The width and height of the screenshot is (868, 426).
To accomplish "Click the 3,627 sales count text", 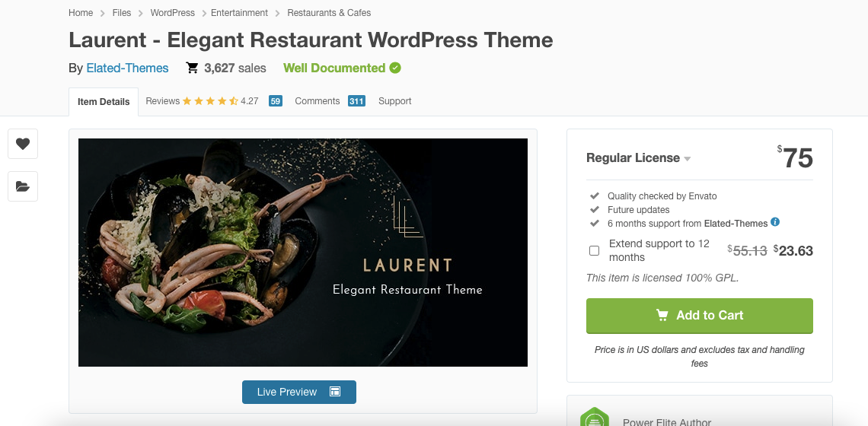I will tap(235, 68).
